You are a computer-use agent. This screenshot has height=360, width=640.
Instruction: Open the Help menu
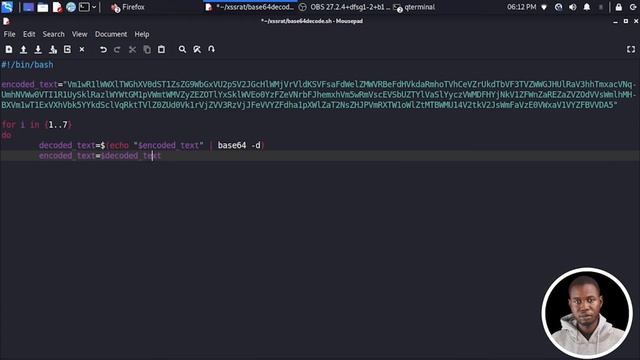pos(142,34)
